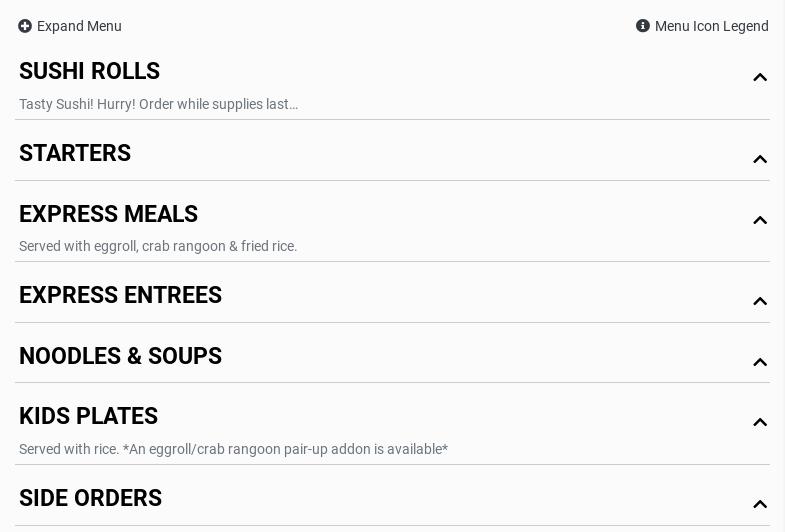Toggle the Express Entrees chevron arrow

[760, 302]
